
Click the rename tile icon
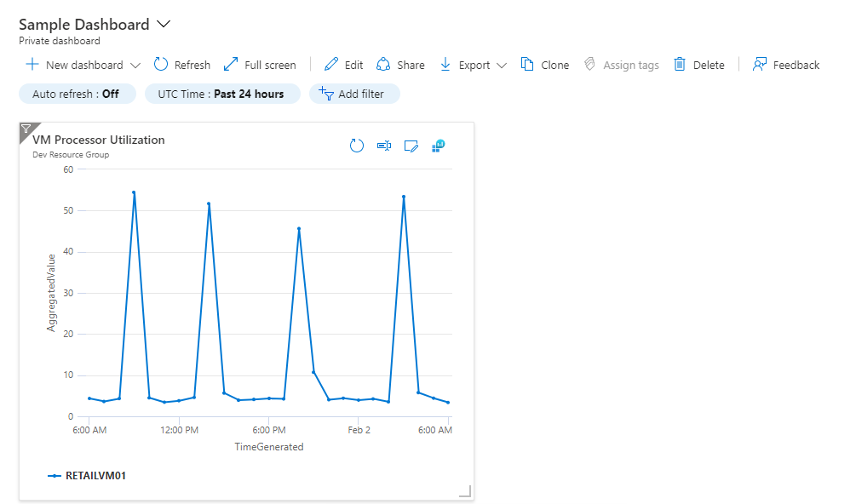383,146
